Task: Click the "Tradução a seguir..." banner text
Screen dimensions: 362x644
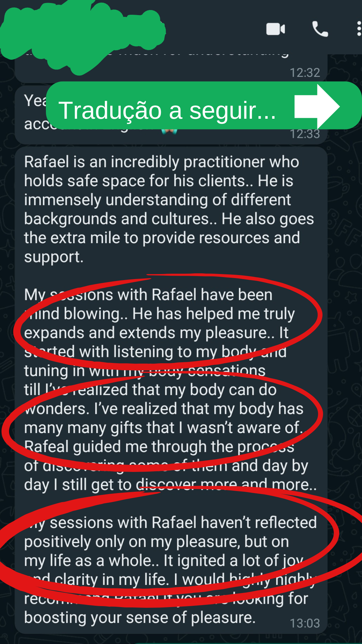Action: pos(167,110)
